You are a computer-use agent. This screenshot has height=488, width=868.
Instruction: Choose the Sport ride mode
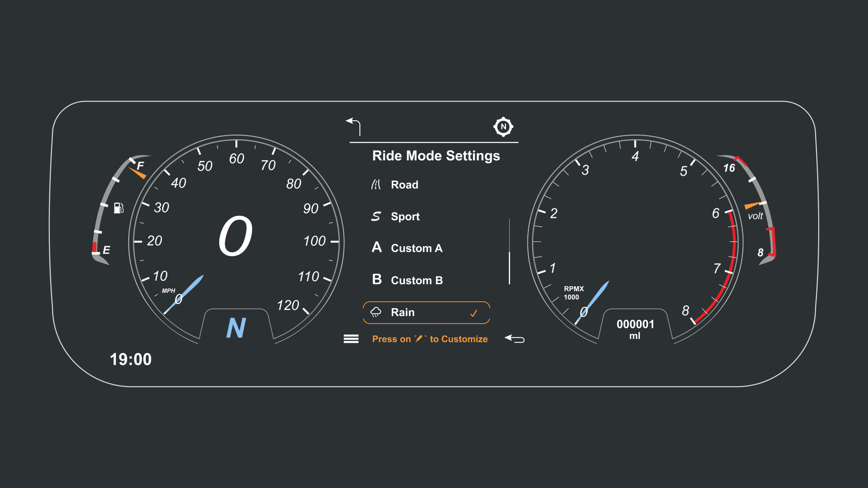tap(405, 216)
